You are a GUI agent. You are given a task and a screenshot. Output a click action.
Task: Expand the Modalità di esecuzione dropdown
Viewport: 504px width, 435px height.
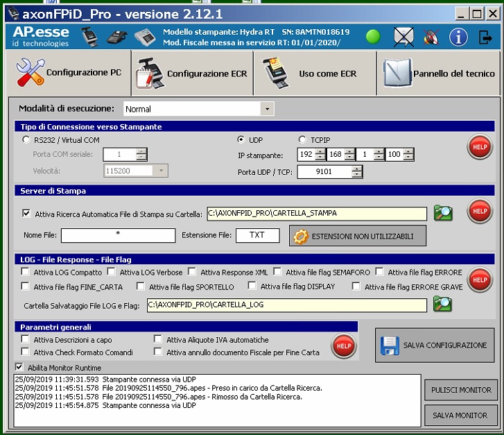(x=267, y=109)
